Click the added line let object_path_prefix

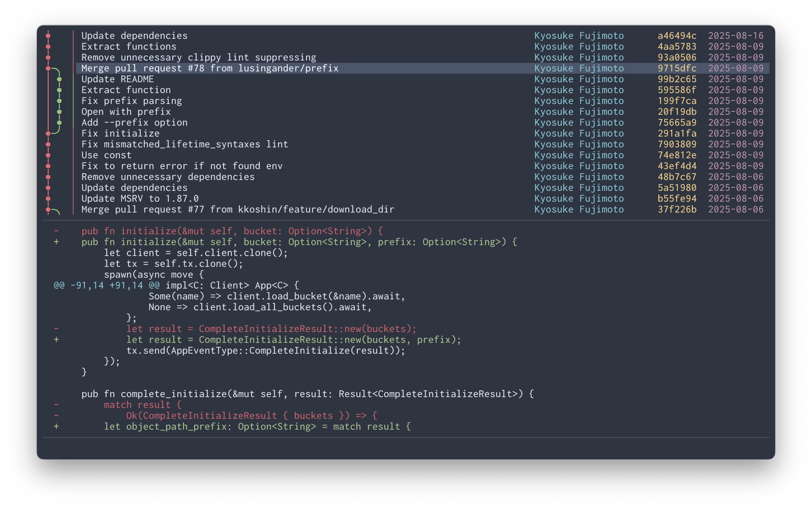[257, 427]
